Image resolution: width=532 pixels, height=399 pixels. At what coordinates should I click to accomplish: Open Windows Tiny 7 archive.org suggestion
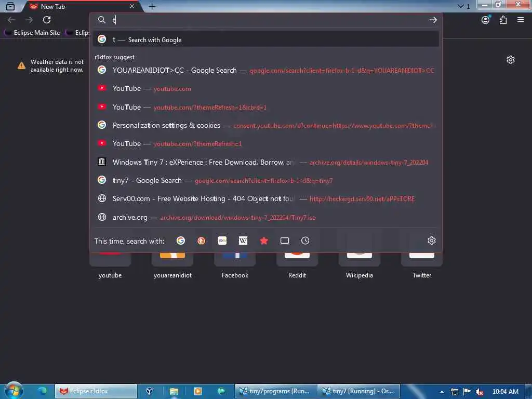click(x=265, y=162)
